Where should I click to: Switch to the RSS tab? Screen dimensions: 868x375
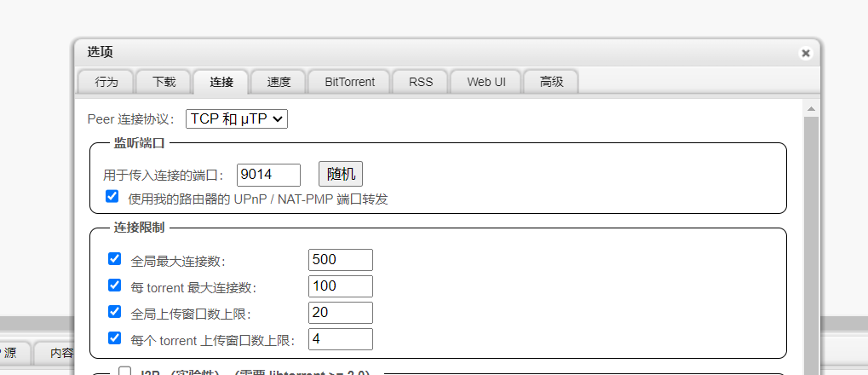(x=421, y=82)
